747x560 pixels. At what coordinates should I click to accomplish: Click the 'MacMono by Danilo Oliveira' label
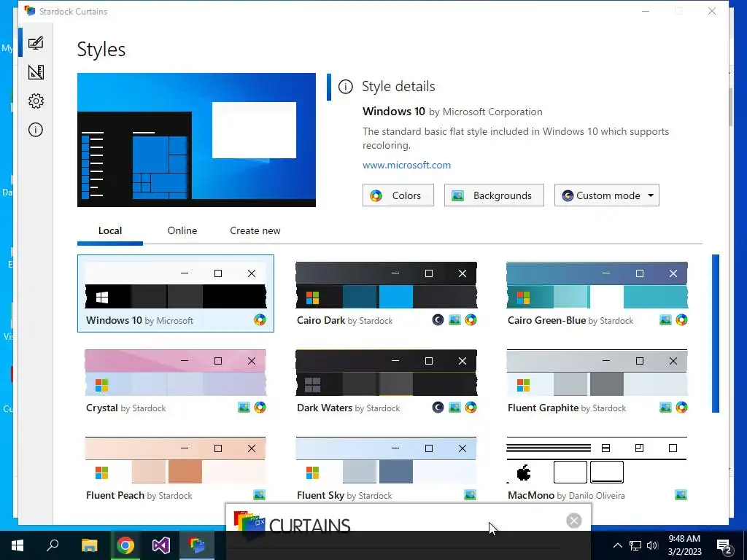(566, 495)
